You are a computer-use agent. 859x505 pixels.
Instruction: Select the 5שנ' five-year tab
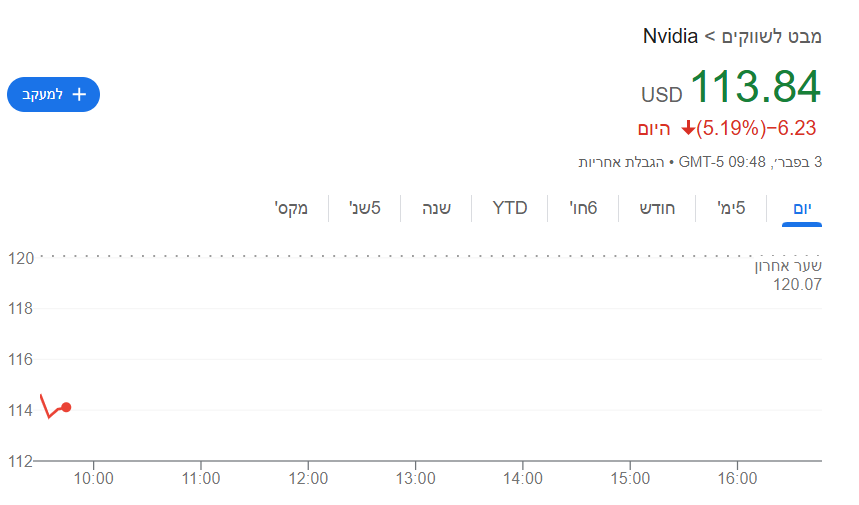pyautogui.click(x=364, y=208)
